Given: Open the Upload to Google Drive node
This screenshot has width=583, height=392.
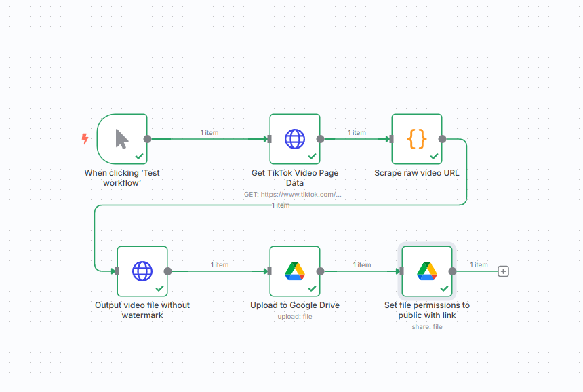Looking at the screenshot, I should coord(295,271).
